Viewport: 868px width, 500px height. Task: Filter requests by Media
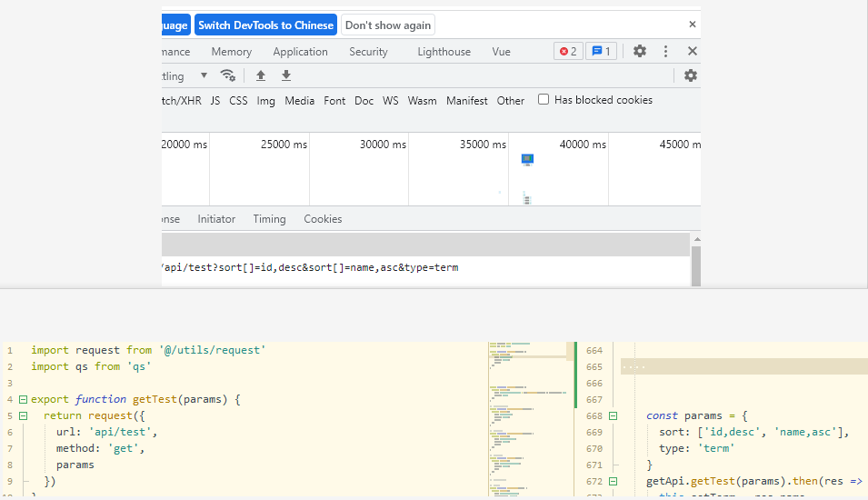299,101
